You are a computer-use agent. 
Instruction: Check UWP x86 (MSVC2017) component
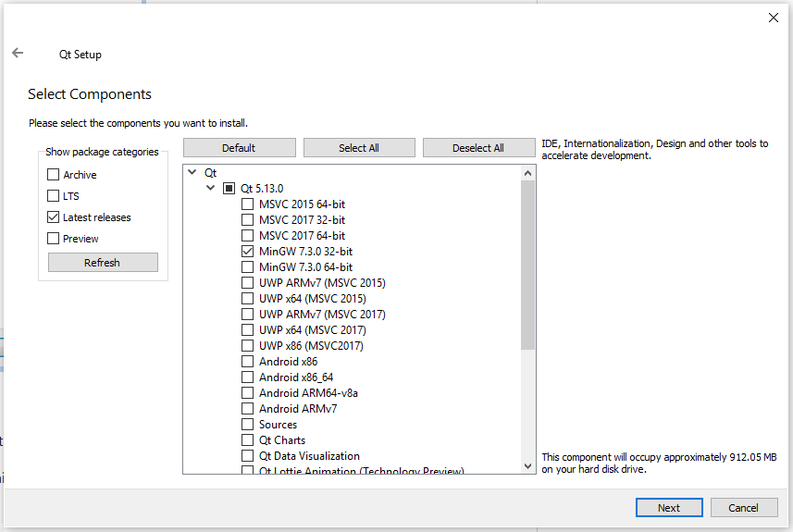click(247, 345)
